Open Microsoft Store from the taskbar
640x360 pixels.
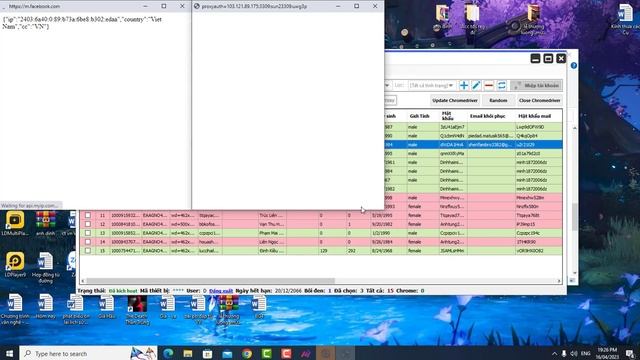click(207, 353)
